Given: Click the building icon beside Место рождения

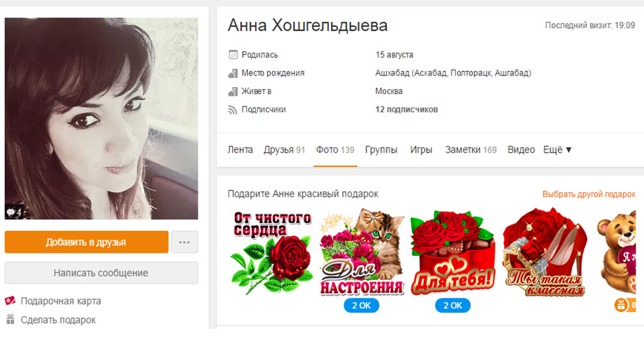Looking at the screenshot, I should [233, 73].
